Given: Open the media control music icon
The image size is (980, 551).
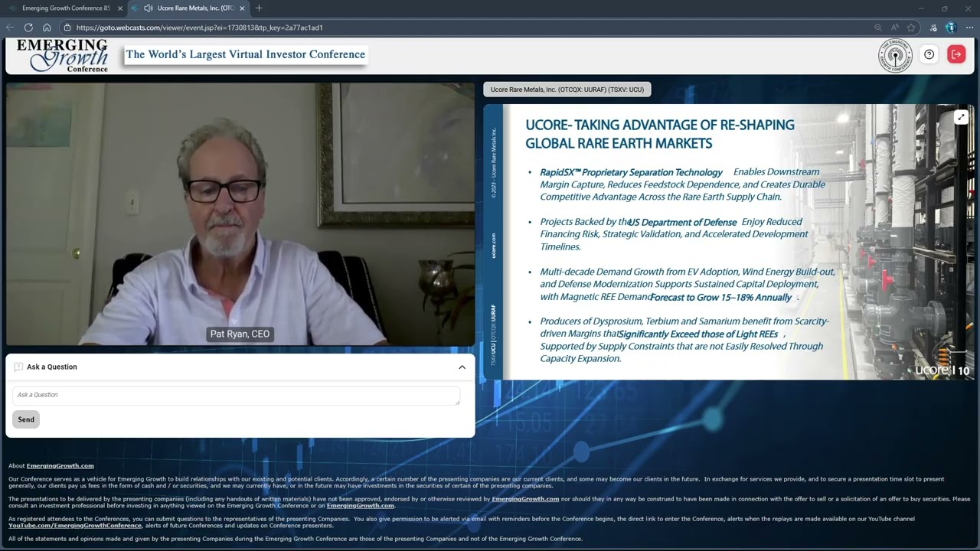Looking at the screenshot, I should (933, 28).
